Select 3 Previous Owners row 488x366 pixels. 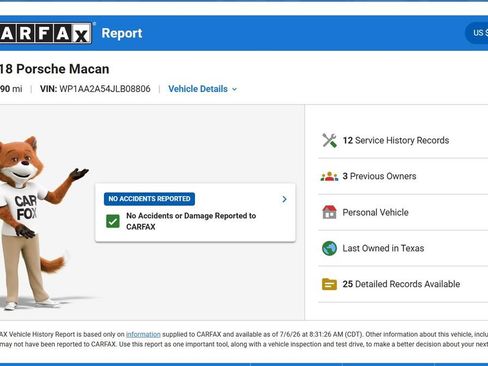(403, 176)
